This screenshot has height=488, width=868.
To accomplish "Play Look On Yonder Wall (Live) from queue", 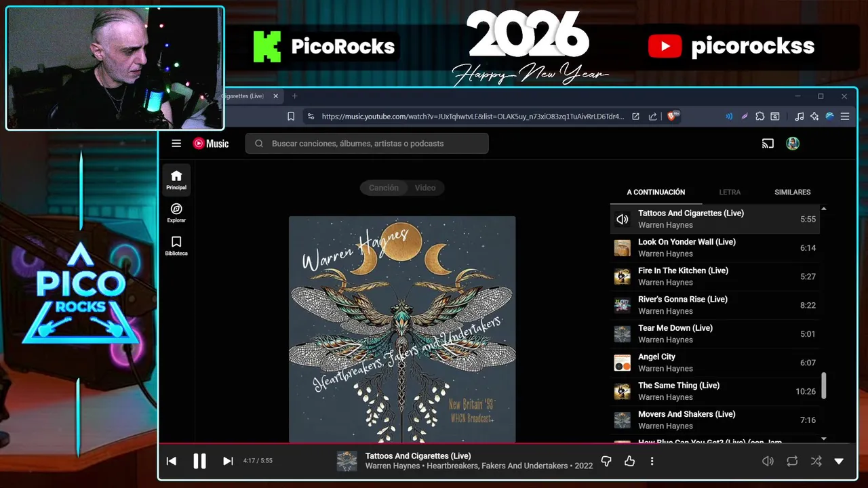I will [715, 248].
